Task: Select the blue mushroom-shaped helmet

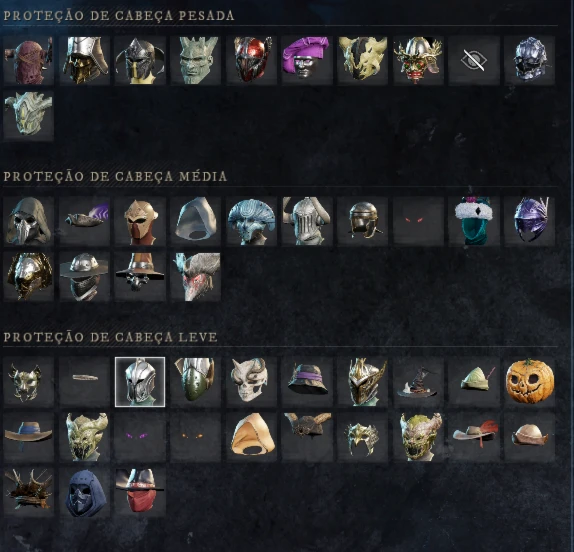Action: (251, 221)
